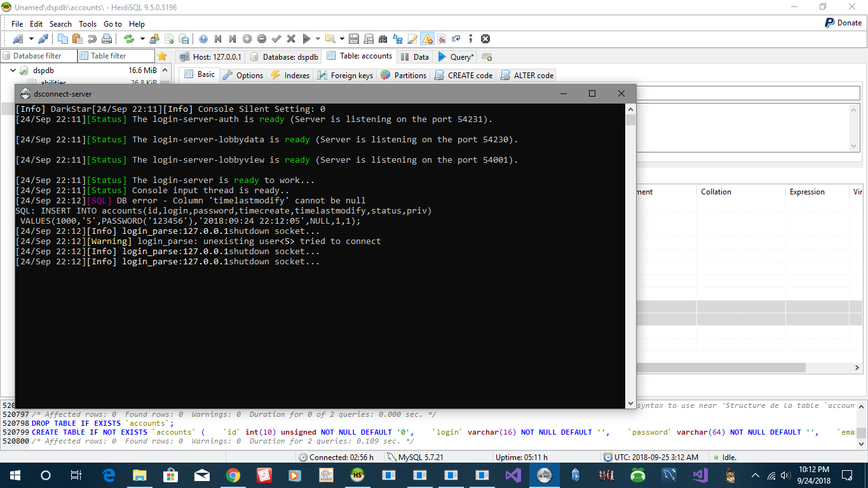Click the Save floppy disk icon
868x488 pixels.
tap(354, 39)
